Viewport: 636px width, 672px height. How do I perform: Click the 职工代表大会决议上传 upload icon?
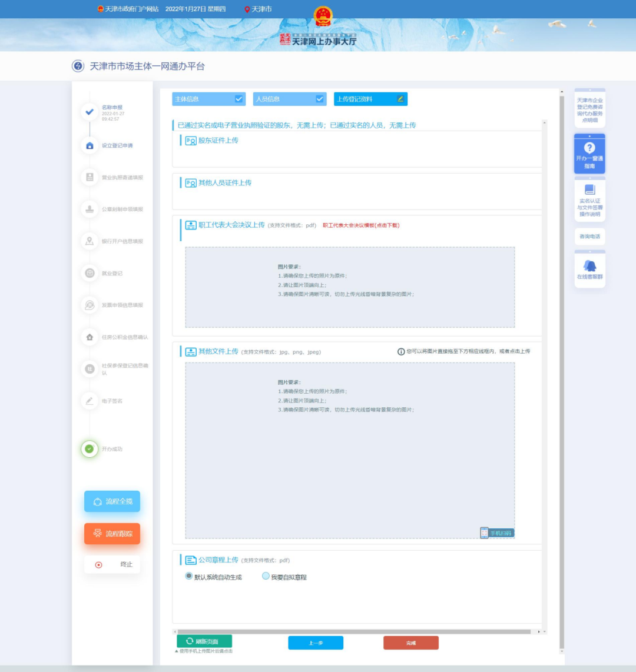(x=190, y=225)
